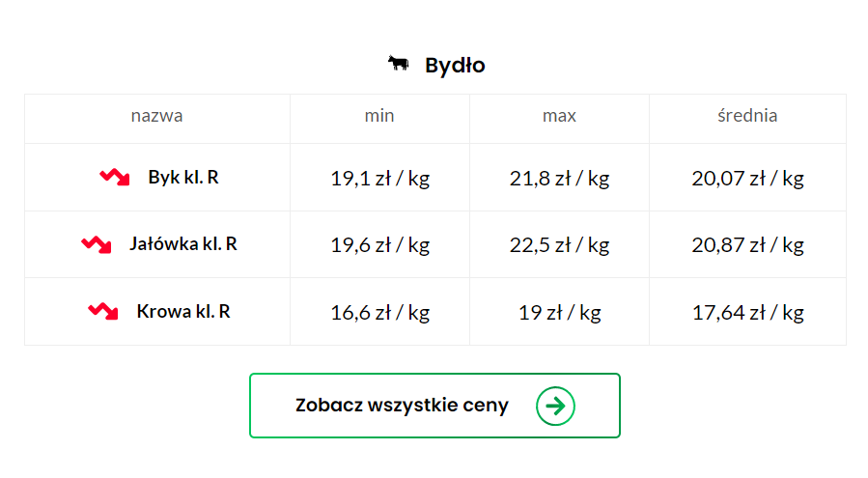Click the green circled arrow icon

555,406
